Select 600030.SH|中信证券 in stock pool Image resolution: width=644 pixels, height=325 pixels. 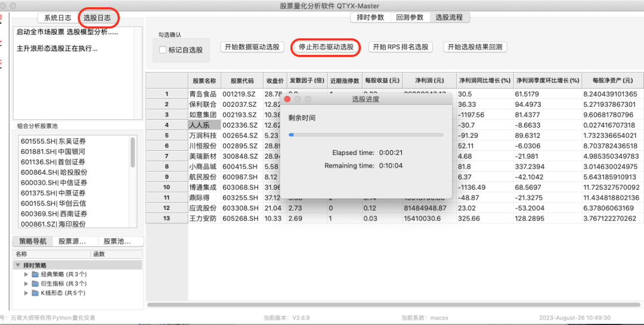coord(54,183)
